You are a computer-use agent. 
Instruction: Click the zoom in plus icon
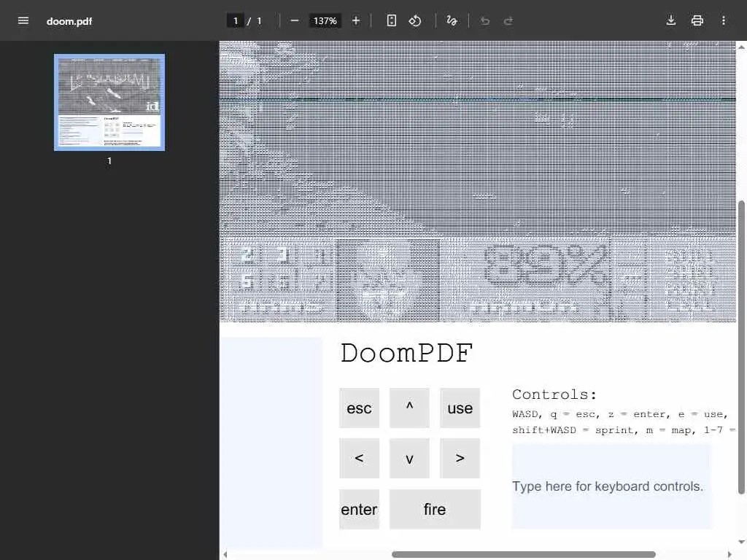[356, 20]
